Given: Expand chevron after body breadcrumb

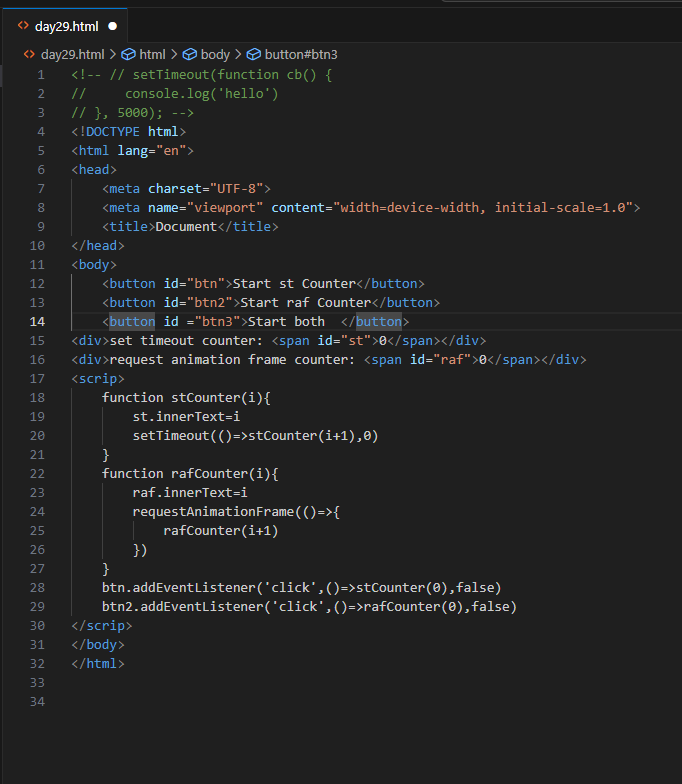Looking at the screenshot, I should tap(238, 54).
